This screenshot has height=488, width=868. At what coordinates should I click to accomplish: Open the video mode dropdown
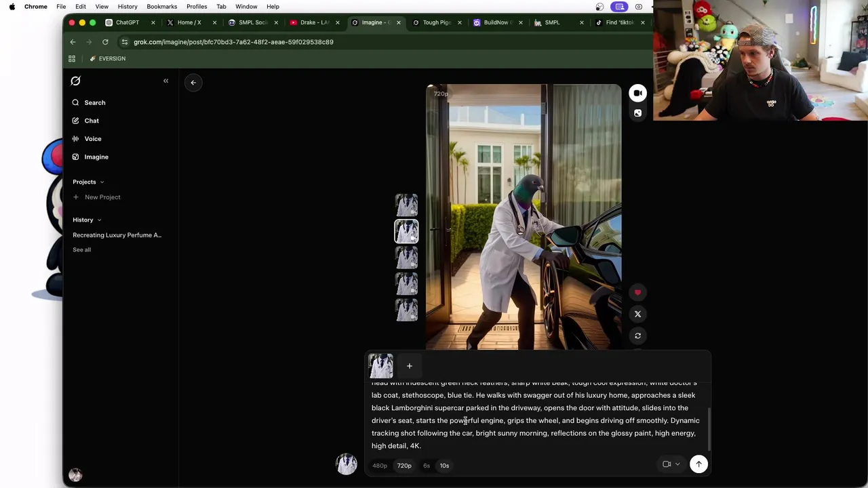(x=671, y=464)
